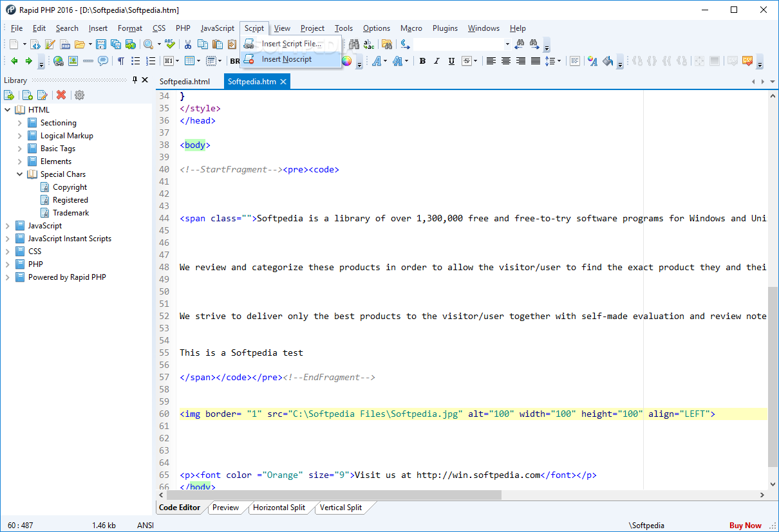Pin the Library panel

pyautogui.click(x=135, y=80)
